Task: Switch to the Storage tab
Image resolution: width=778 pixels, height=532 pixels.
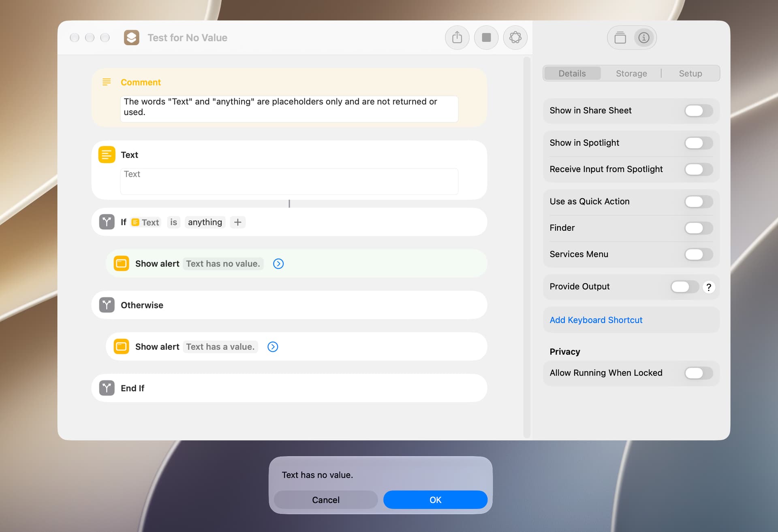Action: (x=631, y=73)
